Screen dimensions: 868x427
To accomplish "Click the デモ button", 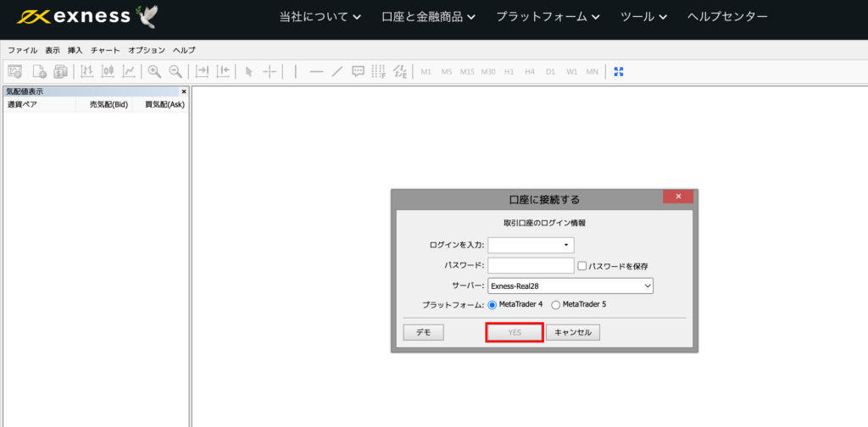I will 424,332.
